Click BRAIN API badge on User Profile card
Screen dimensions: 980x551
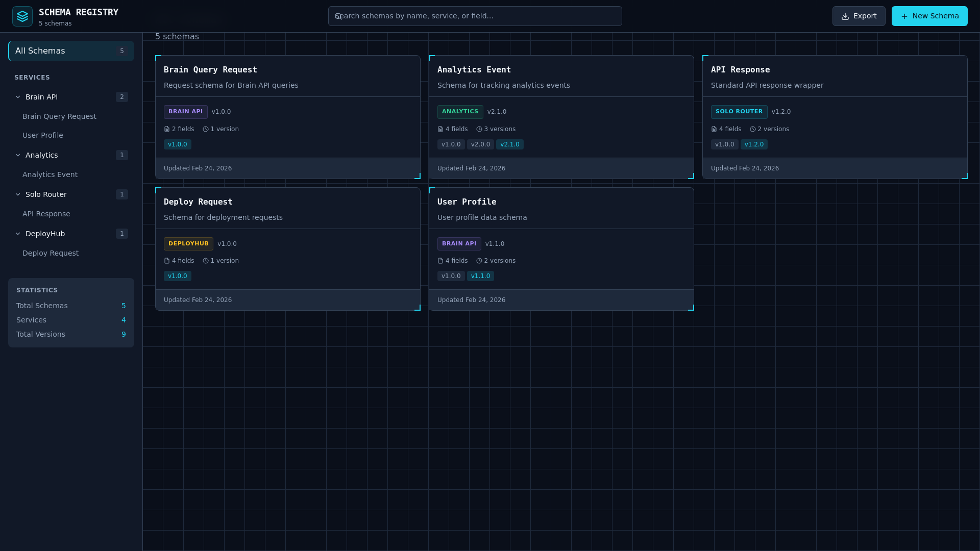tap(459, 244)
